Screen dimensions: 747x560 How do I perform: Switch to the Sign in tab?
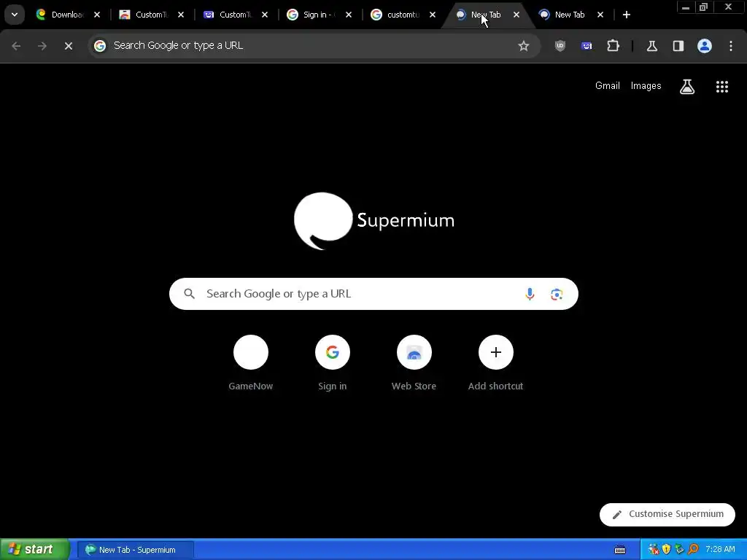(318, 15)
